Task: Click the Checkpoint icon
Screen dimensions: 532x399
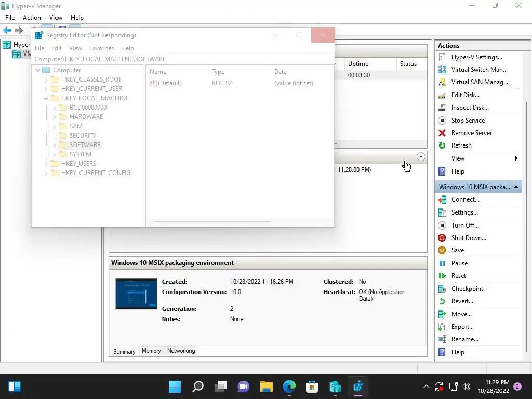Action: coord(442,289)
